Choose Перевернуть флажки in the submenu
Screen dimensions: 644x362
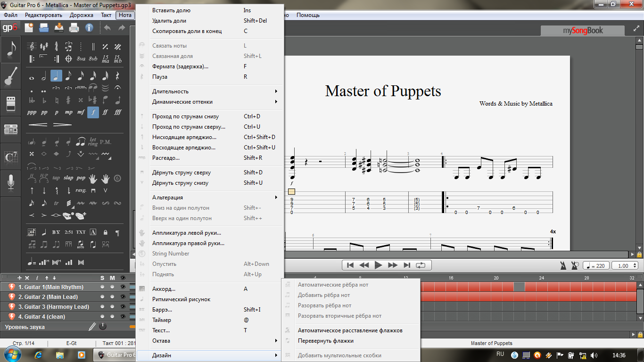[x=350, y=341]
